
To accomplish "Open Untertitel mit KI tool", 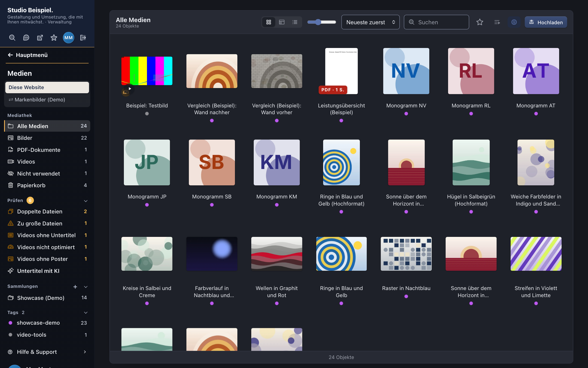I will pyautogui.click(x=47, y=271).
